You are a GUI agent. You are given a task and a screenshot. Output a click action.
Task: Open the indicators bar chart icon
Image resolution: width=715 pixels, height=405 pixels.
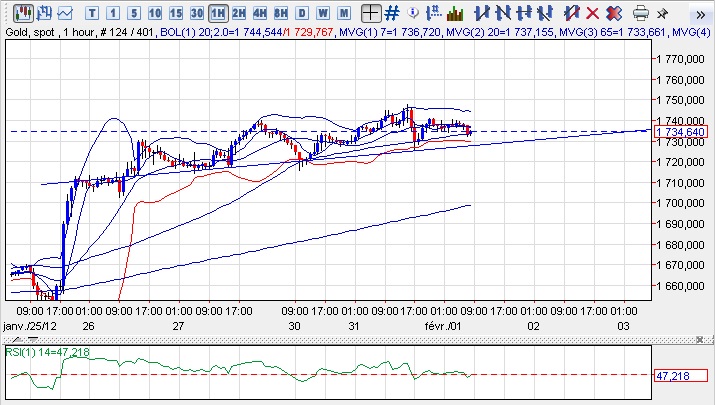[455, 13]
